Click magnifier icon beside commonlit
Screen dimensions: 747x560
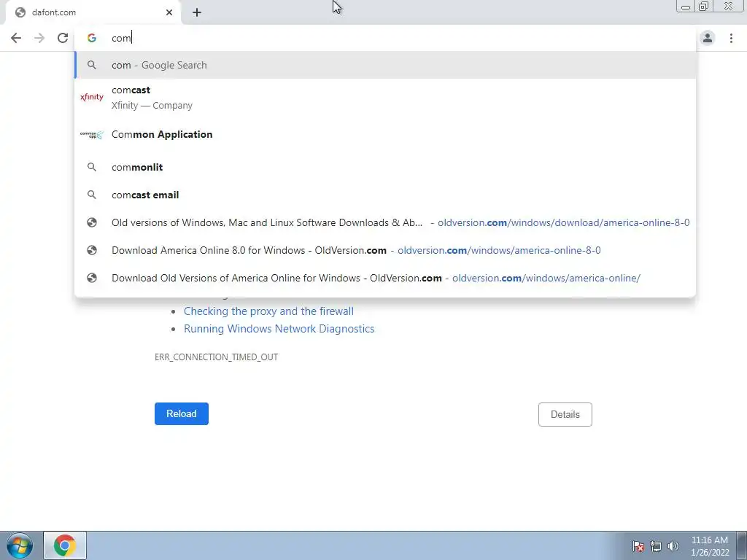92,167
